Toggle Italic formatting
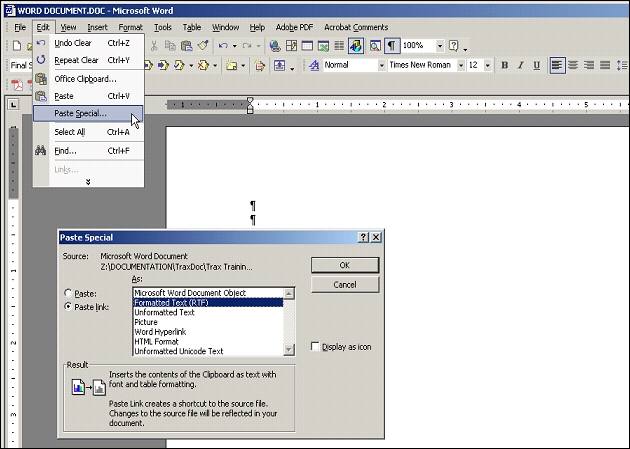The image size is (630, 449). coord(521,65)
